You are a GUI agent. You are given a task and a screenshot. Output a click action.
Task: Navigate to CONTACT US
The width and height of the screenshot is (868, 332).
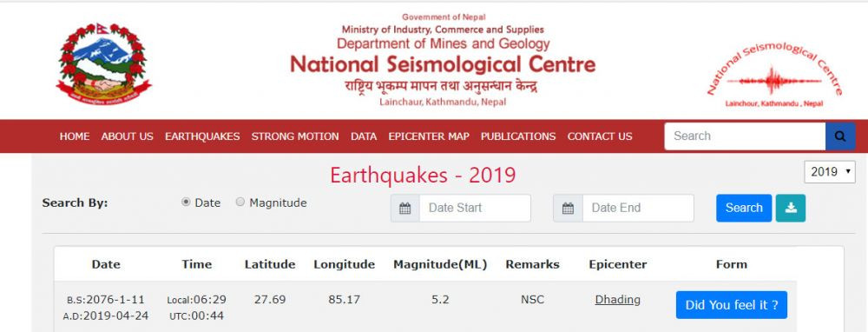click(x=600, y=136)
